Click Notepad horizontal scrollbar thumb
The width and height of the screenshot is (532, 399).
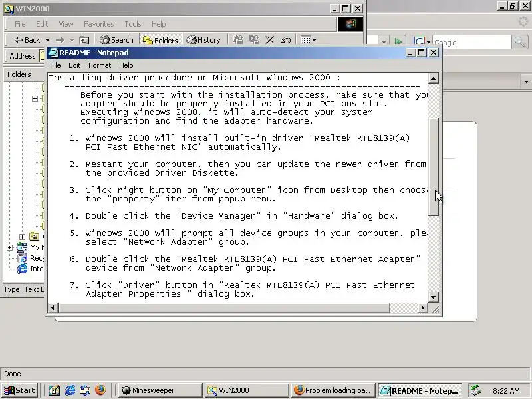click(x=223, y=308)
